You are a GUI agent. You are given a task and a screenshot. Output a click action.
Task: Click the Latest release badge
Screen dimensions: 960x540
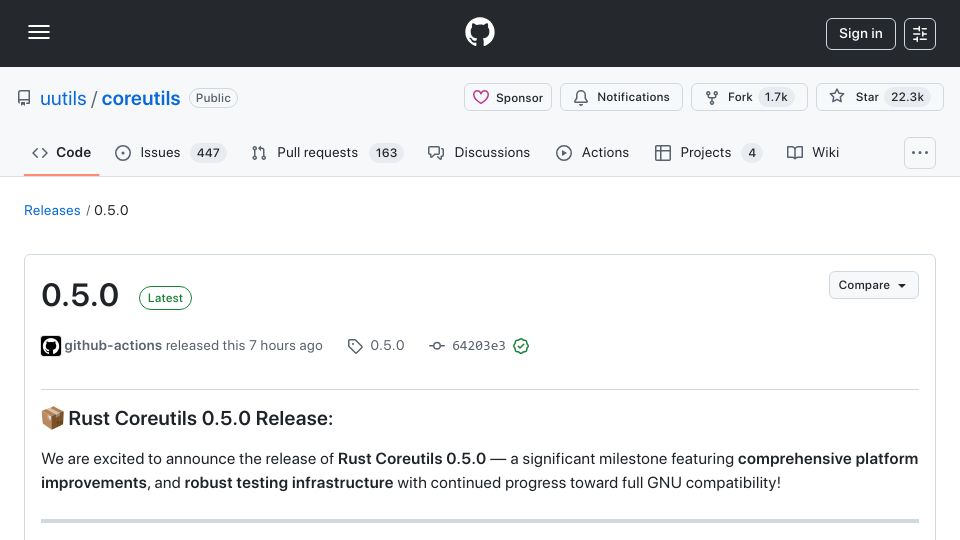pos(165,298)
